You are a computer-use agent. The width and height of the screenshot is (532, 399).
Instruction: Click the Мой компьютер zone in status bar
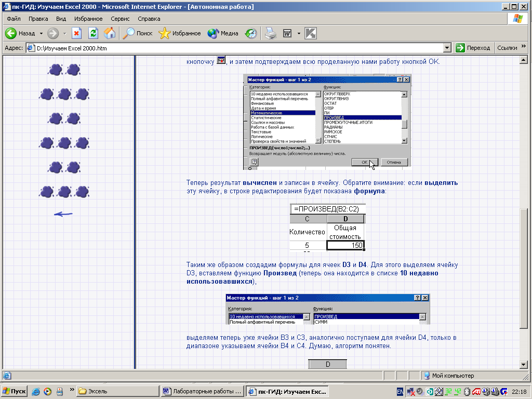coord(449,376)
